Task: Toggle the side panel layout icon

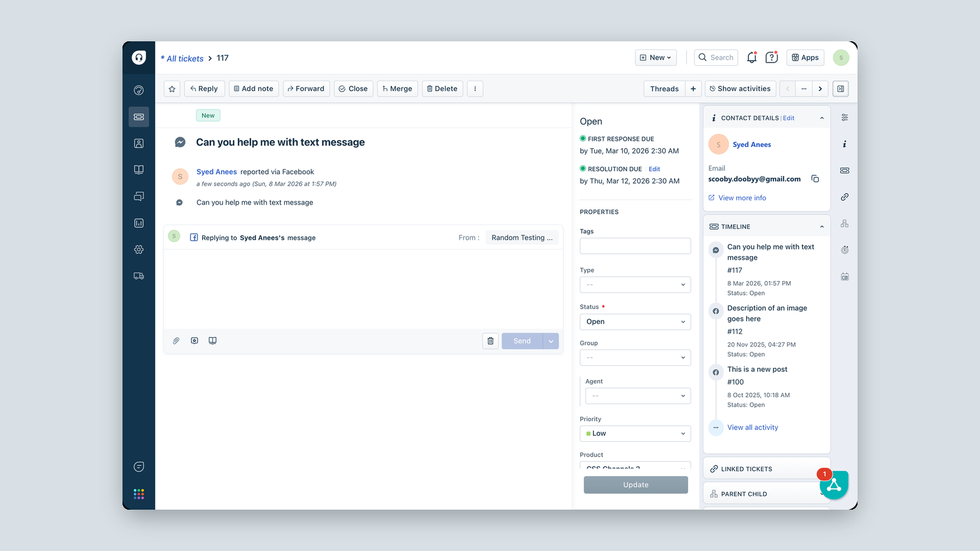Action: tap(841, 88)
